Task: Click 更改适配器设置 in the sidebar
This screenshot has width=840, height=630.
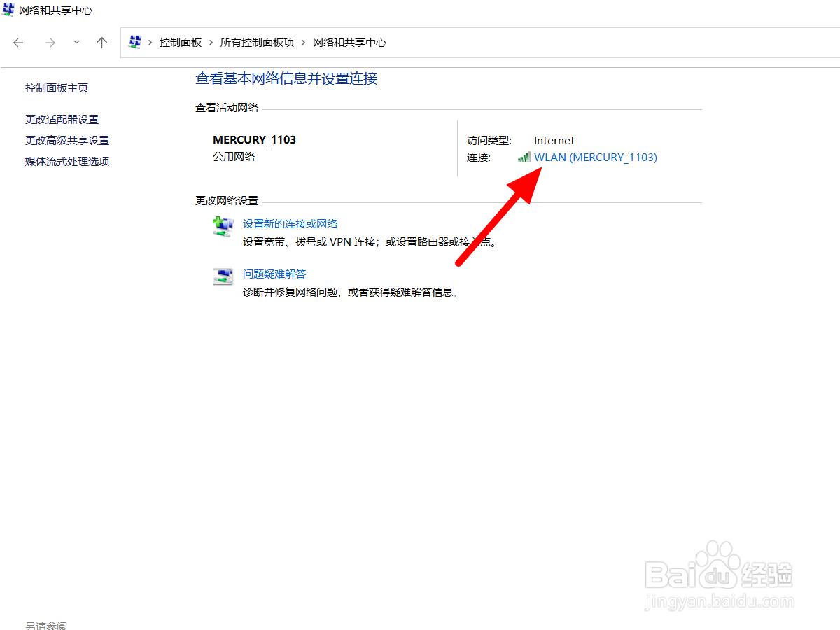Action: [x=61, y=119]
